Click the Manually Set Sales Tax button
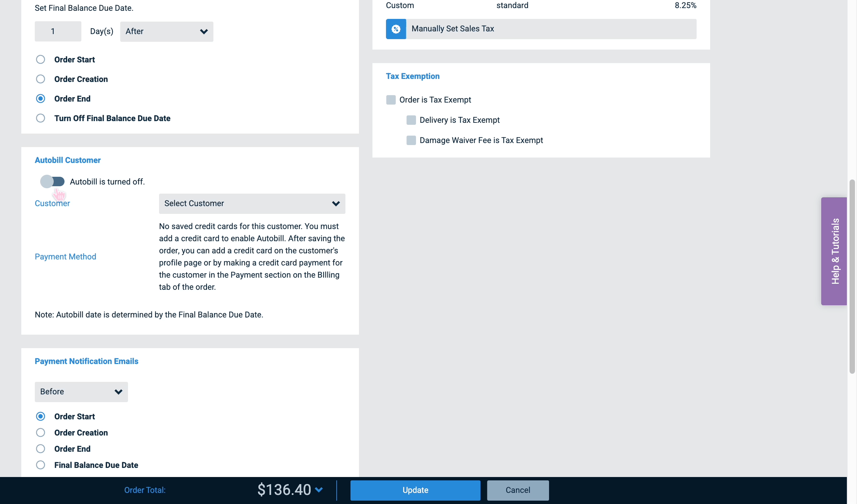The width and height of the screenshot is (857, 504). point(541,29)
